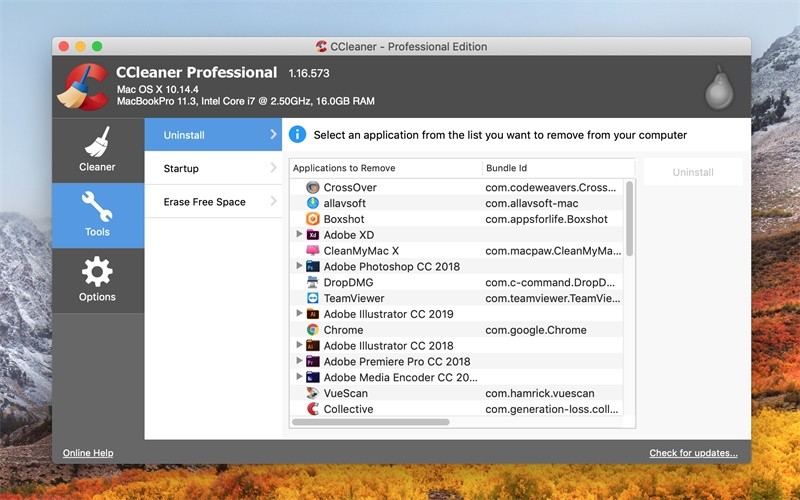800x500 pixels.
Task: Click the version number 1.16.573
Action: coord(309,73)
